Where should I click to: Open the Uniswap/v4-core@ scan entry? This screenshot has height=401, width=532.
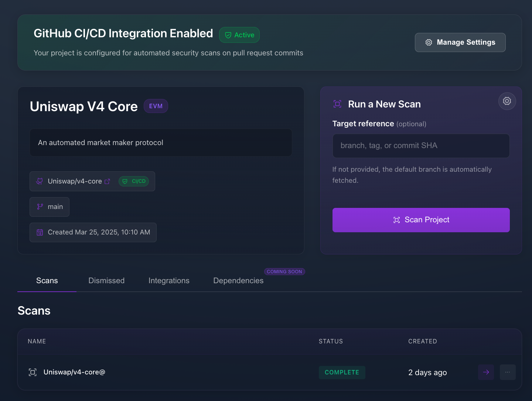pyautogui.click(x=74, y=372)
